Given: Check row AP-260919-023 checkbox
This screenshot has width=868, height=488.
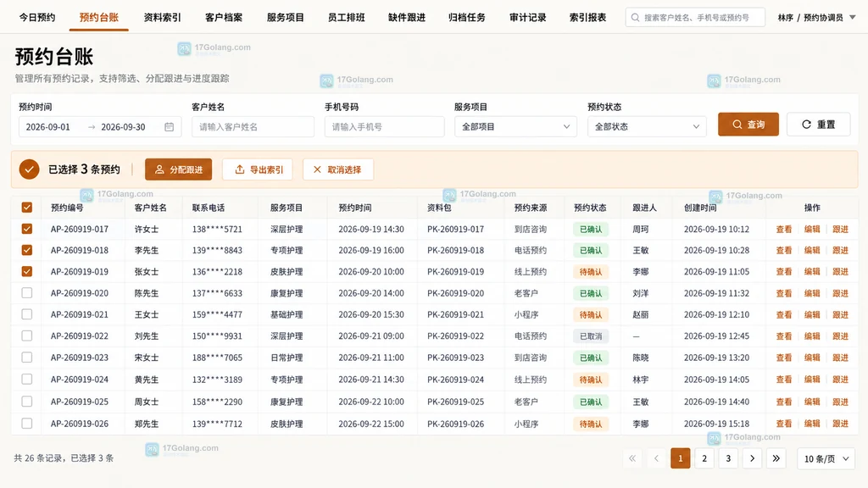Looking at the screenshot, I should click(x=26, y=358).
